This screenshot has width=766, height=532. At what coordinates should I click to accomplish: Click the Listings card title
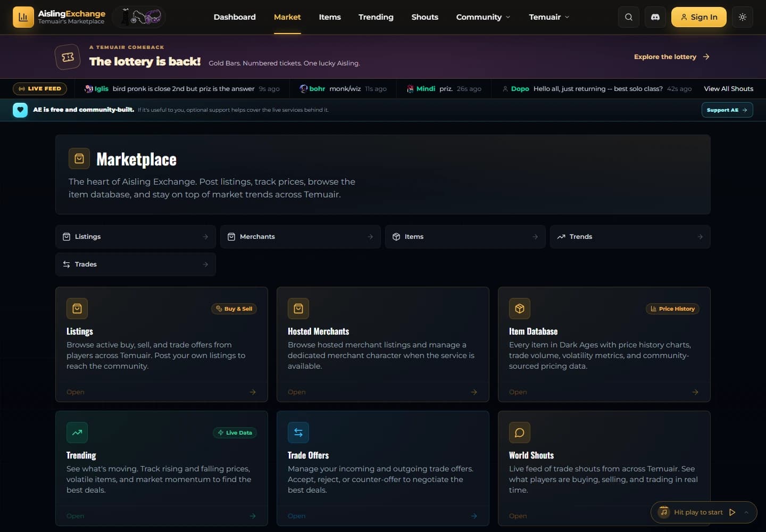pyautogui.click(x=80, y=331)
